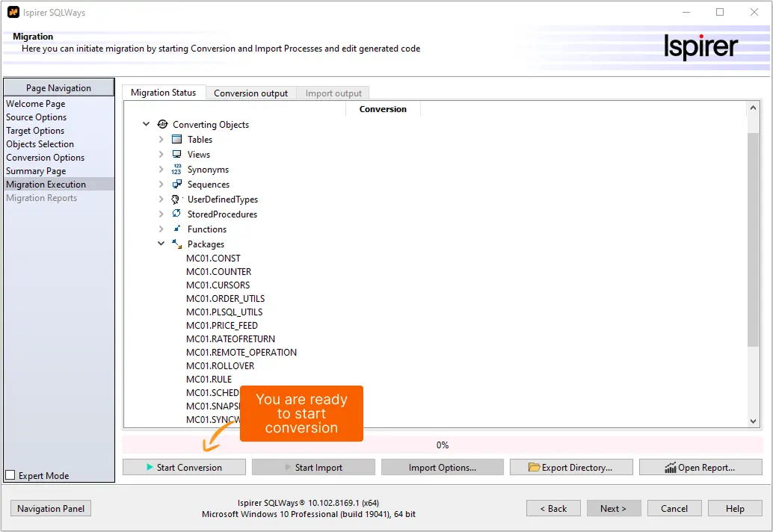Screen dimensions: 773x532
Task: Click the Start Import button
Action: coord(313,467)
